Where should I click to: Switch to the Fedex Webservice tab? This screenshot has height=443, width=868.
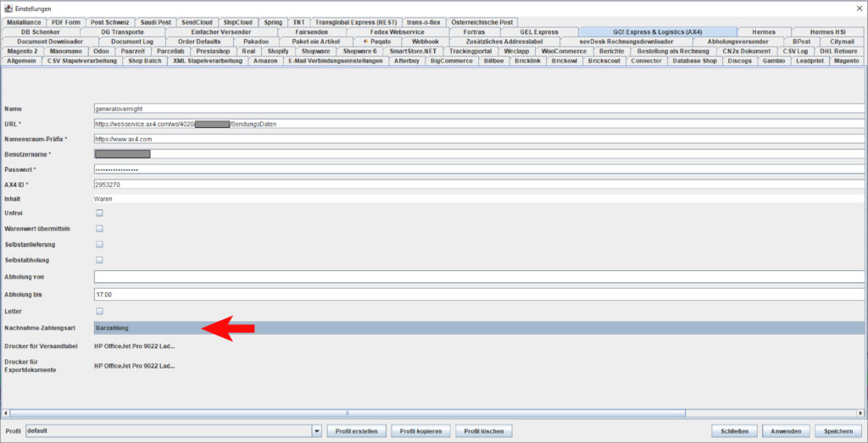397,32
